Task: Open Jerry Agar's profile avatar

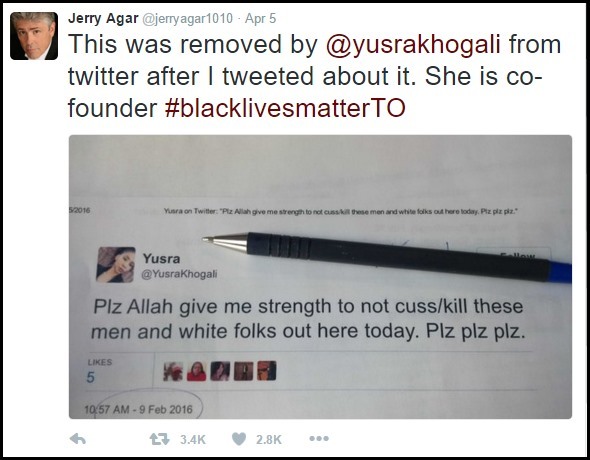Action: (x=34, y=36)
